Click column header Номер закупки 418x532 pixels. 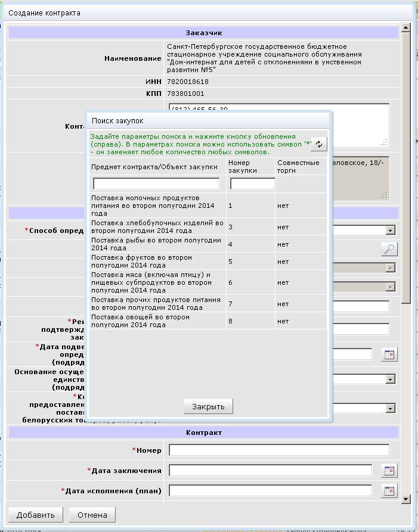[x=243, y=167]
